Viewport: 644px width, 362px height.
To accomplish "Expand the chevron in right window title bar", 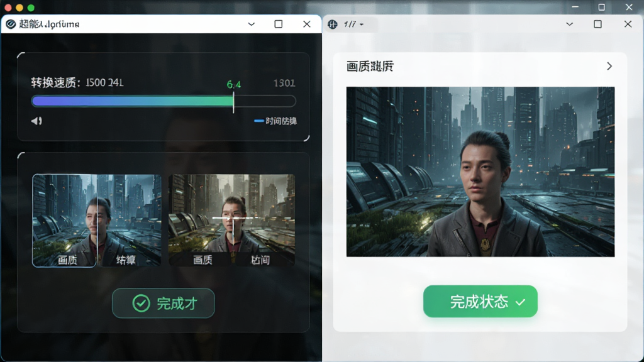I will click(569, 25).
